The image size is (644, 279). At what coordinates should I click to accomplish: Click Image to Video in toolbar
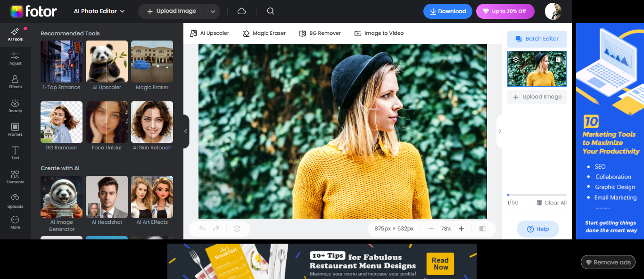379,33
